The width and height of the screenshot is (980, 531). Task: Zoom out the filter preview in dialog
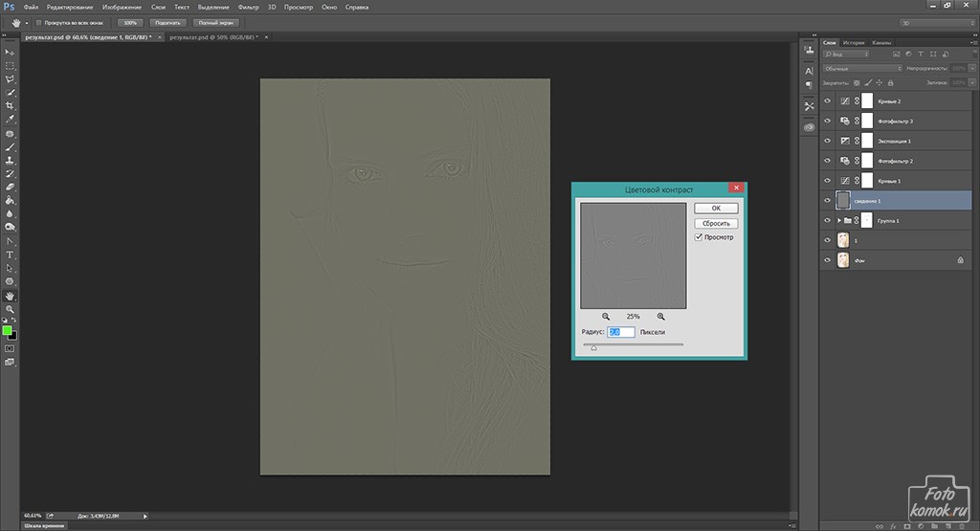coord(606,316)
